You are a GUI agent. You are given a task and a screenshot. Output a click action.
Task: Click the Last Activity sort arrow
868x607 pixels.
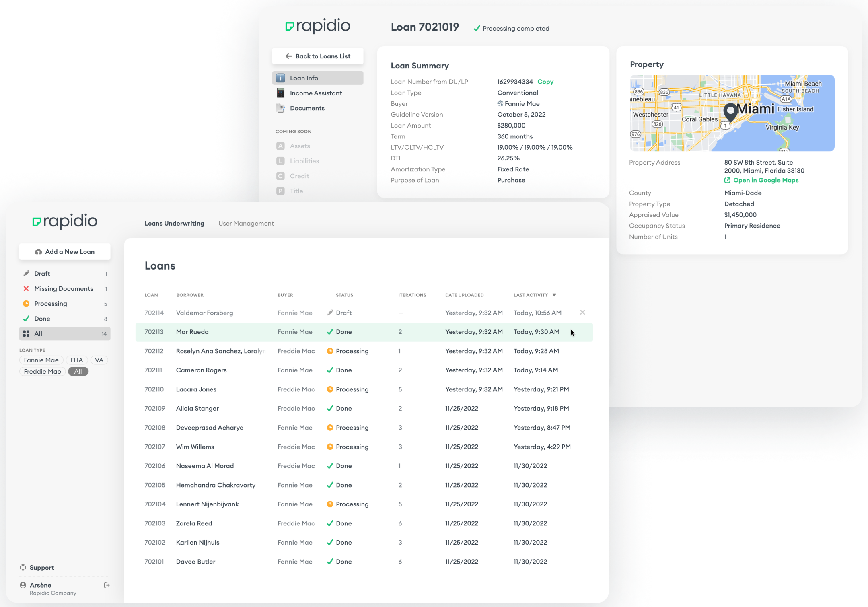click(554, 295)
